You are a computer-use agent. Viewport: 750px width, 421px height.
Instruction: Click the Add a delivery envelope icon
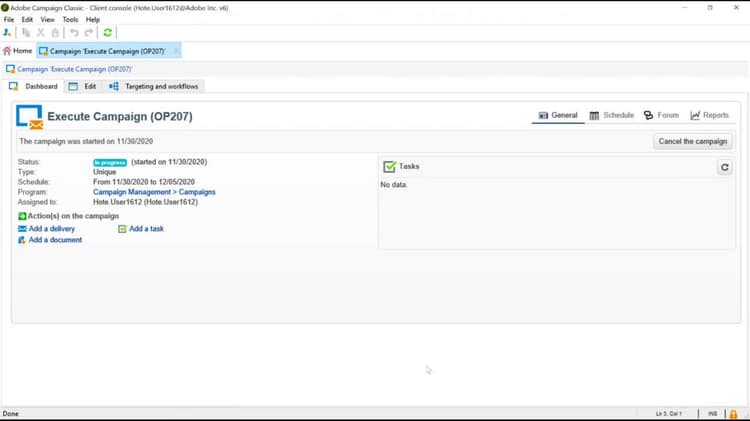(x=22, y=229)
